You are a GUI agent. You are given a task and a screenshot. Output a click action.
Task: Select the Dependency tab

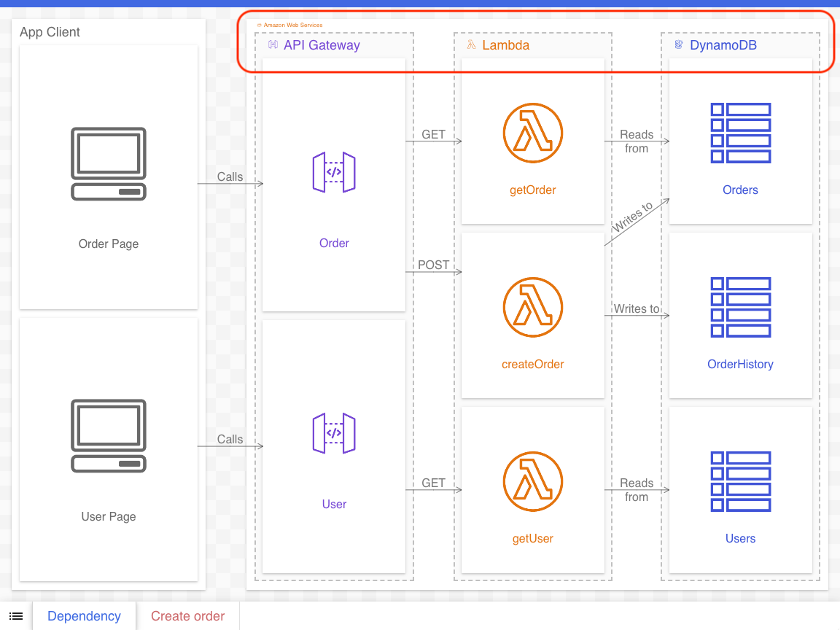(x=84, y=616)
